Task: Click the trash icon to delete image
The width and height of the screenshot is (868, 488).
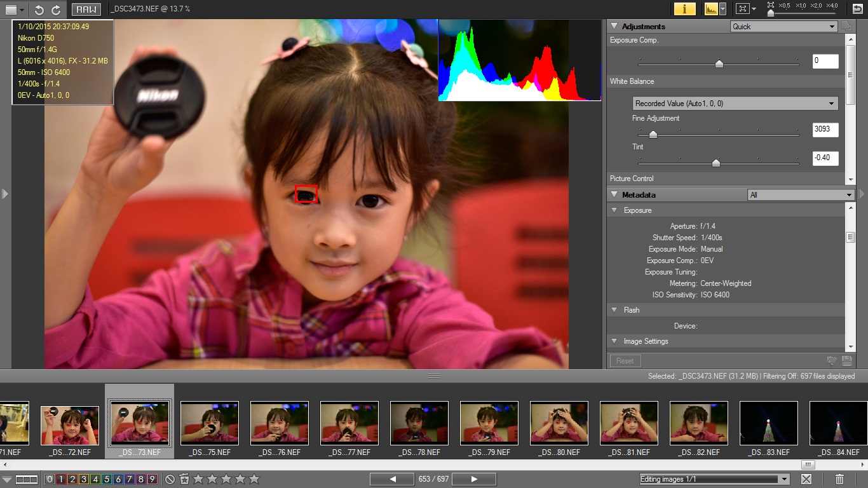Action: coord(839,479)
